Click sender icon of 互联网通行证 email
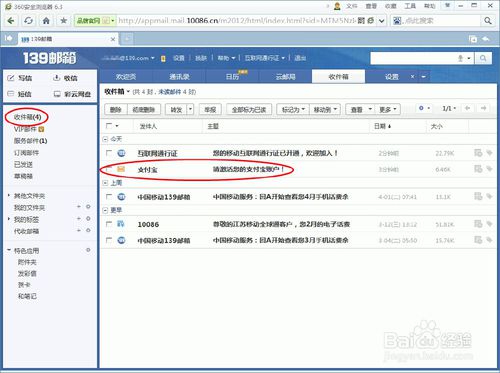The width and height of the screenshot is (500, 373). click(121, 153)
